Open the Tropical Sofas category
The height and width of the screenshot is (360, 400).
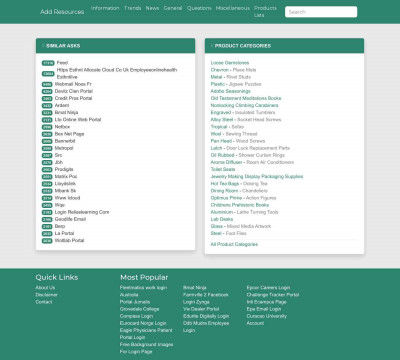[227, 127]
